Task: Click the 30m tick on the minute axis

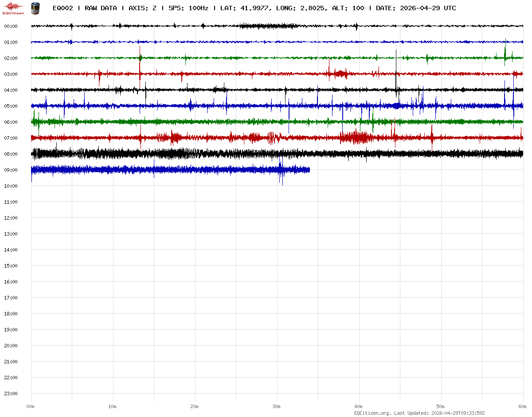Action: click(276, 406)
